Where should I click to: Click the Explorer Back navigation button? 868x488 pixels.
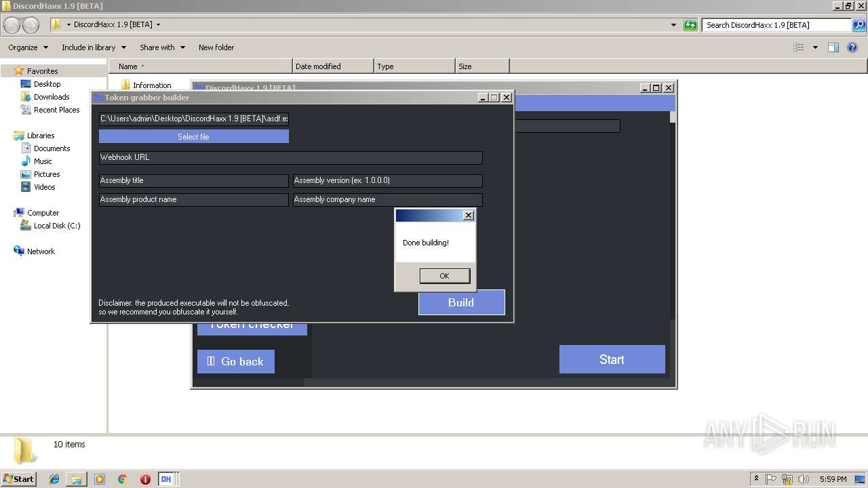point(12,25)
